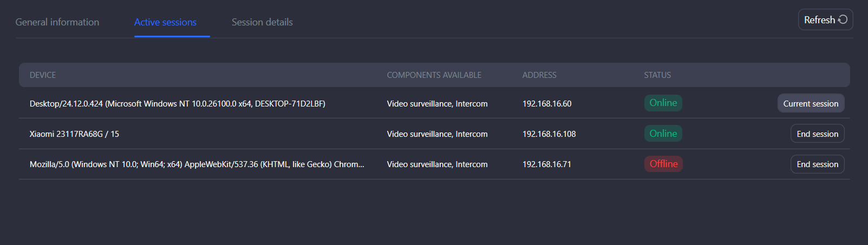Viewport: 868px width, 245px height.
Task: End session for Xiaomi 23117RA68G device
Action: pos(817,134)
